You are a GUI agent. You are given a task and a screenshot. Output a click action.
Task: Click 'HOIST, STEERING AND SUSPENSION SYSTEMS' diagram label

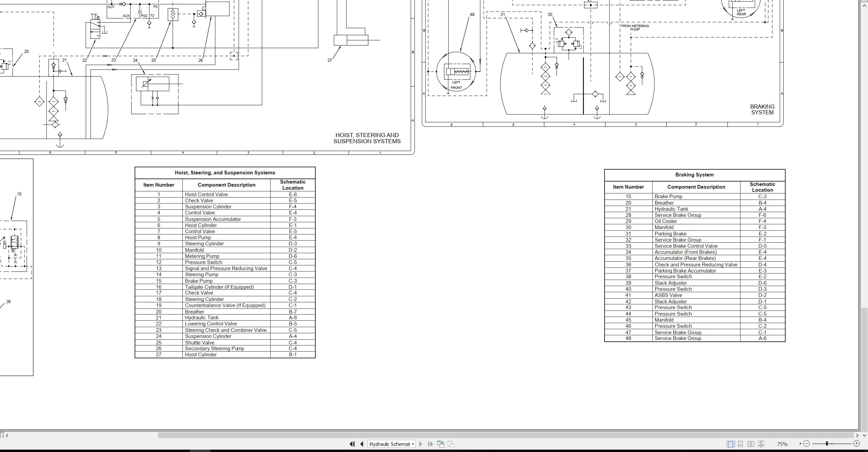(x=367, y=138)
